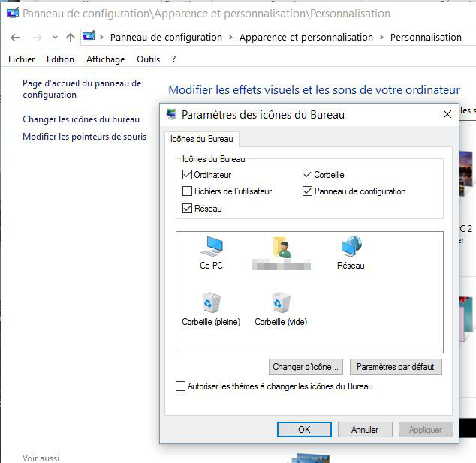476x463 pixels.
Task: Select the Ce PC desktop icon
Action: pyautogui.click(x=211, y=253)
